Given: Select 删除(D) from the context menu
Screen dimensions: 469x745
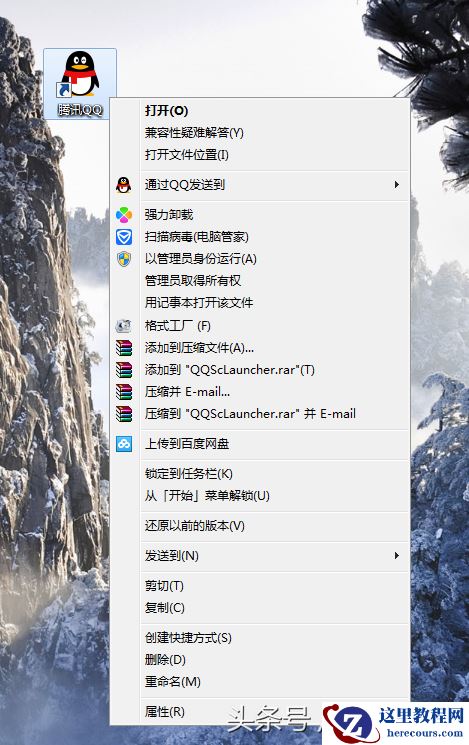Looking at the screenshot, I should click(260, 659).
